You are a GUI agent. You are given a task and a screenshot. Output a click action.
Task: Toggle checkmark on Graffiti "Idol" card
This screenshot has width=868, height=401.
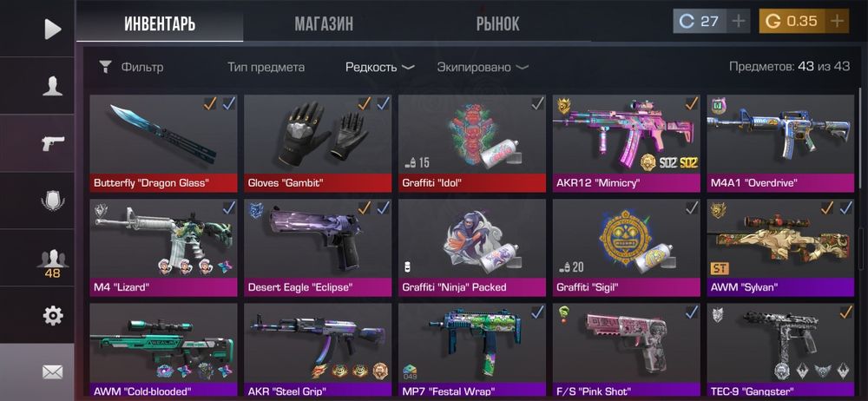point(537,103)
